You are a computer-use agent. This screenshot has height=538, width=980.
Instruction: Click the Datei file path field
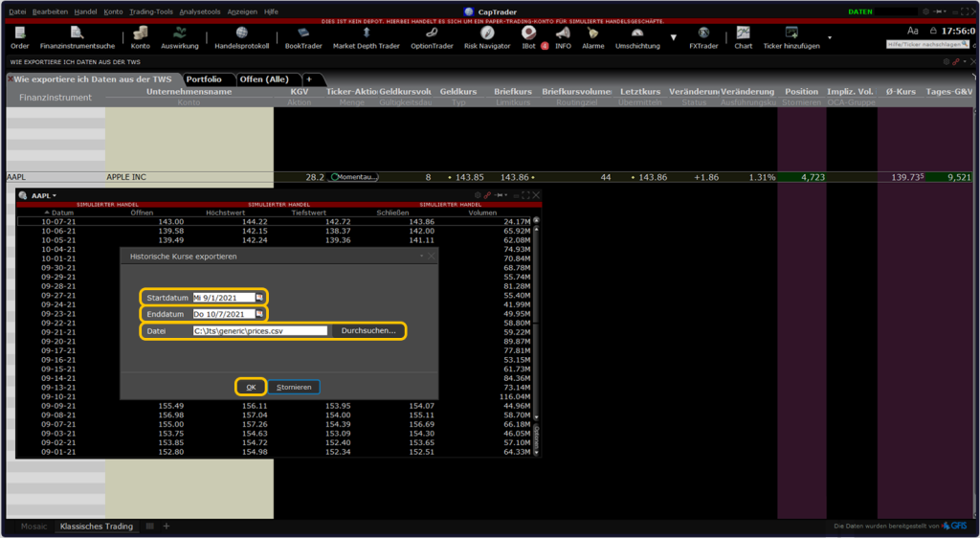(260, 330)
